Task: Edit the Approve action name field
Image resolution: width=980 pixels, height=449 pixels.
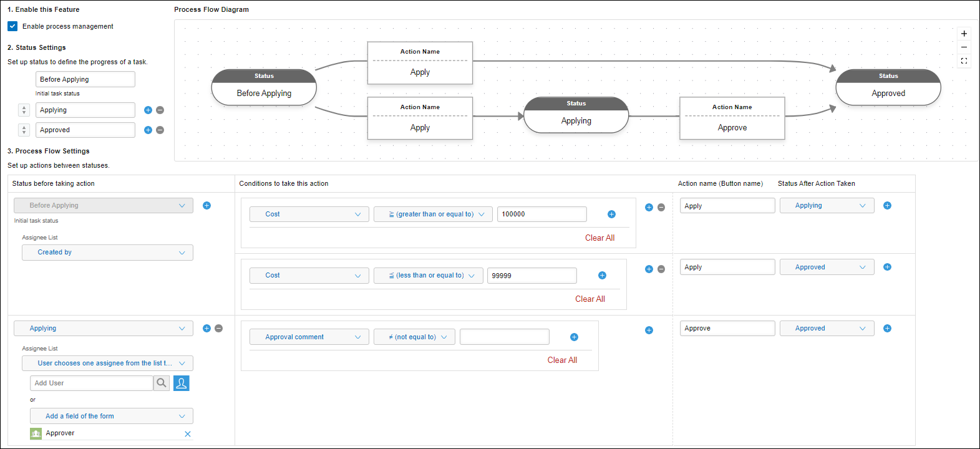Action: tap(727, 328)
